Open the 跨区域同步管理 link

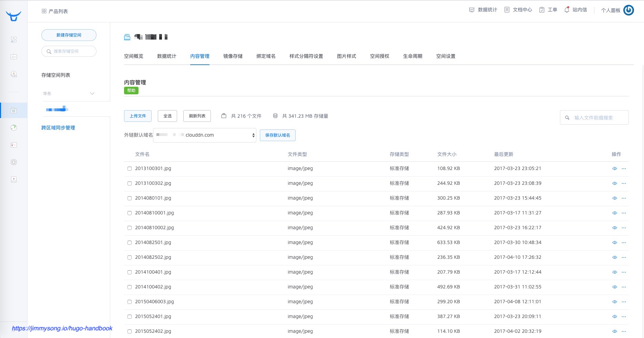(58, 128)
